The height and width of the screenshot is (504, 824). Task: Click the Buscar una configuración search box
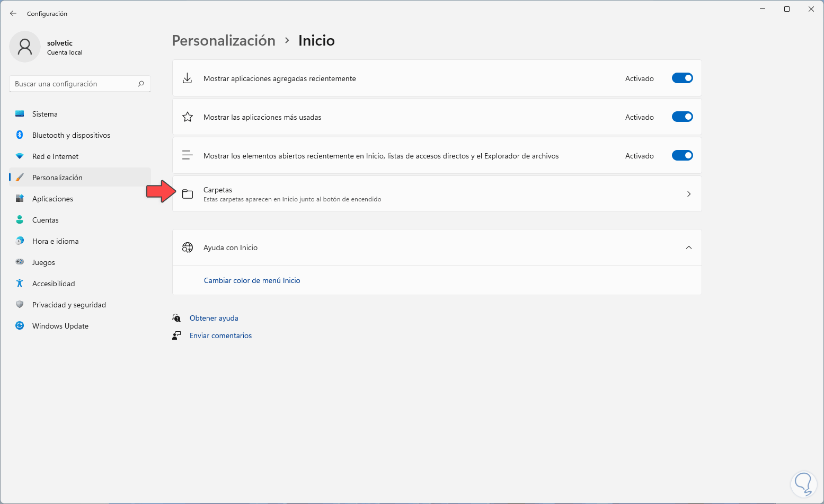(x=74, y=84)
